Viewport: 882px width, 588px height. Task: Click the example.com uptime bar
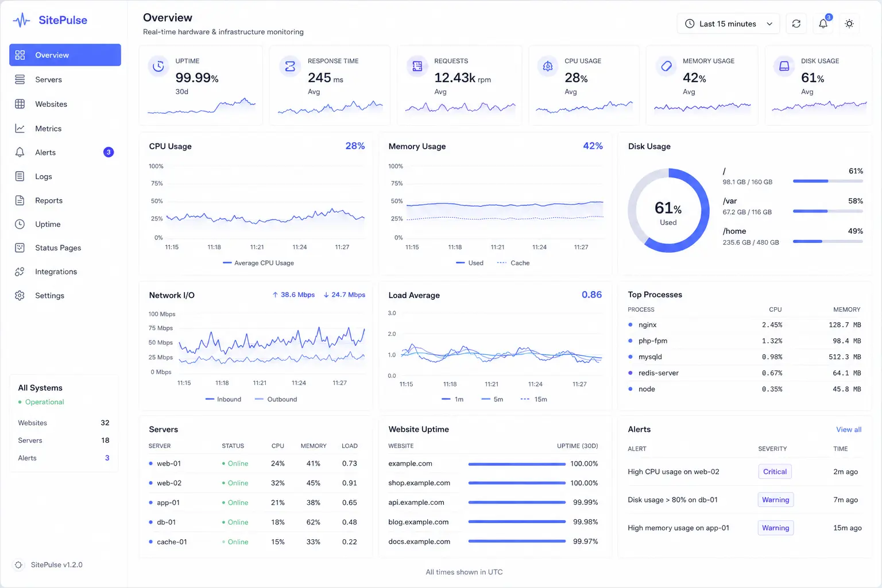click(x=517, y=464)
